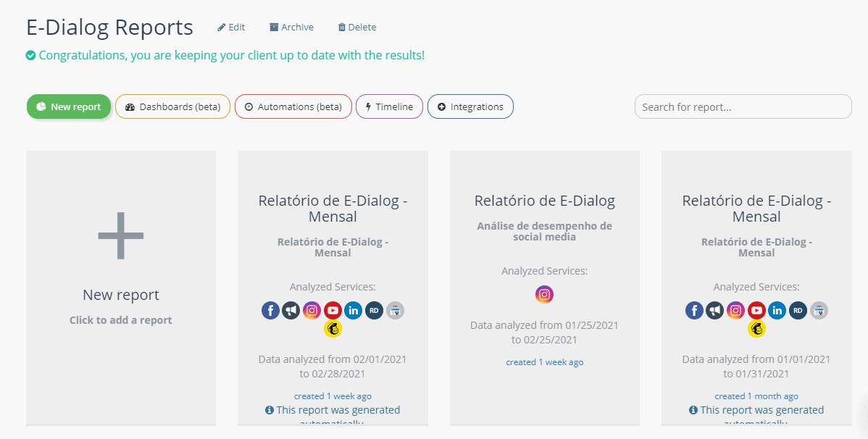Click the large plus icon to add a report
Viewport: 868px width, 439px height.
pyautogui.click(x=121, y=235)
